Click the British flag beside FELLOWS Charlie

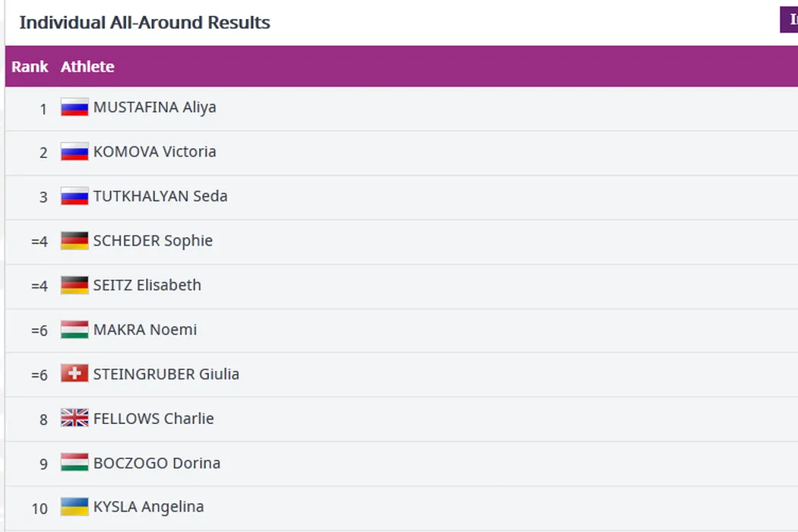(74, 419)
